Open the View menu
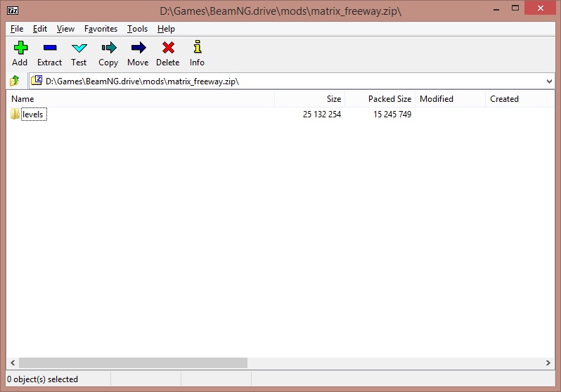This screenshot has width=561, height=392. pyautogui.click(x=65, y=29)
